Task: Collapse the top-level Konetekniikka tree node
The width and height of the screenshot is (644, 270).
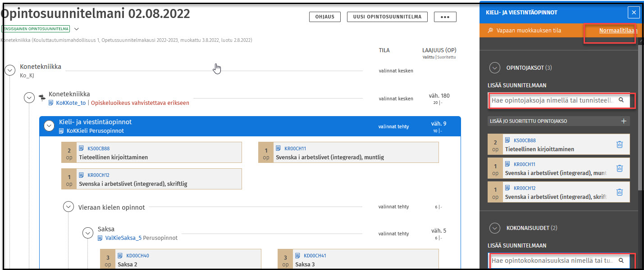Action: click(x=10, y=70)
